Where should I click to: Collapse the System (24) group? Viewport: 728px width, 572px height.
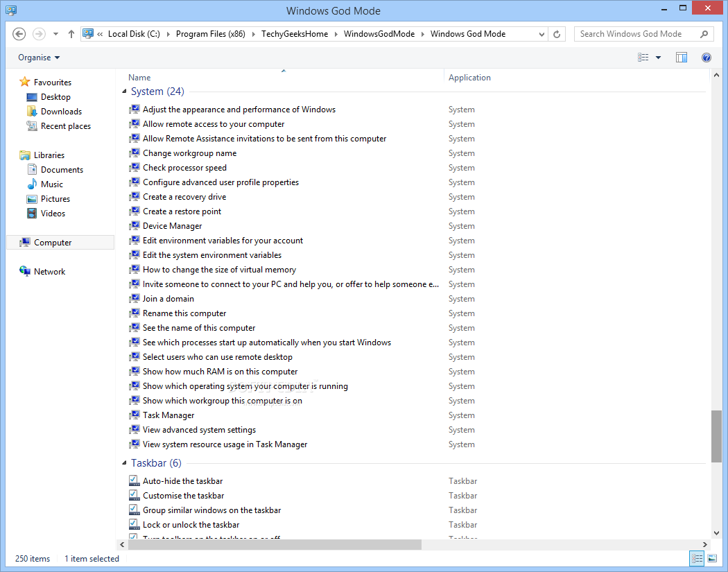[x=124, y=92]
